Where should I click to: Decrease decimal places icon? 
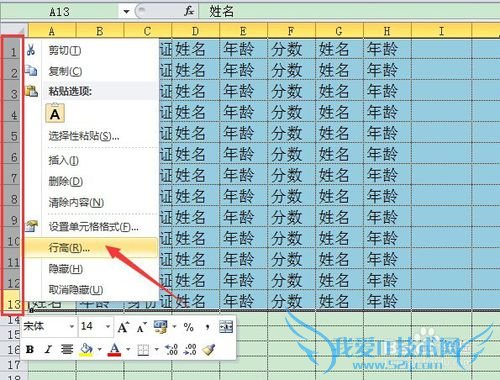click(190, 349)
